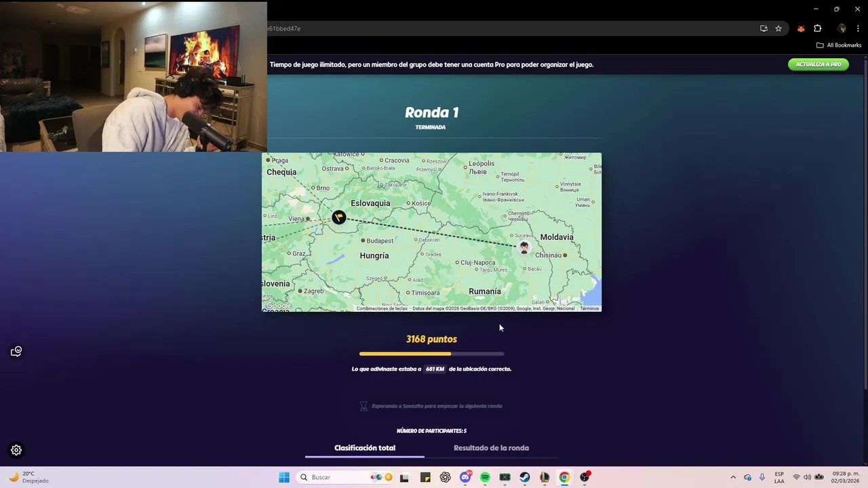The width and height of the screenshot is (868, 488).
Task: Switch to Clasificación total tab
Action: (365, 448)
